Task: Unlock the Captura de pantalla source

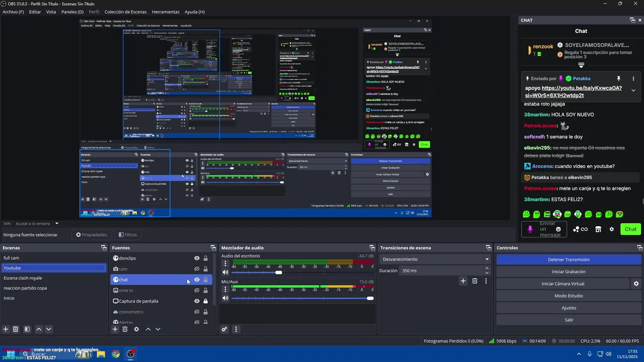Action: tap(205, 301)
